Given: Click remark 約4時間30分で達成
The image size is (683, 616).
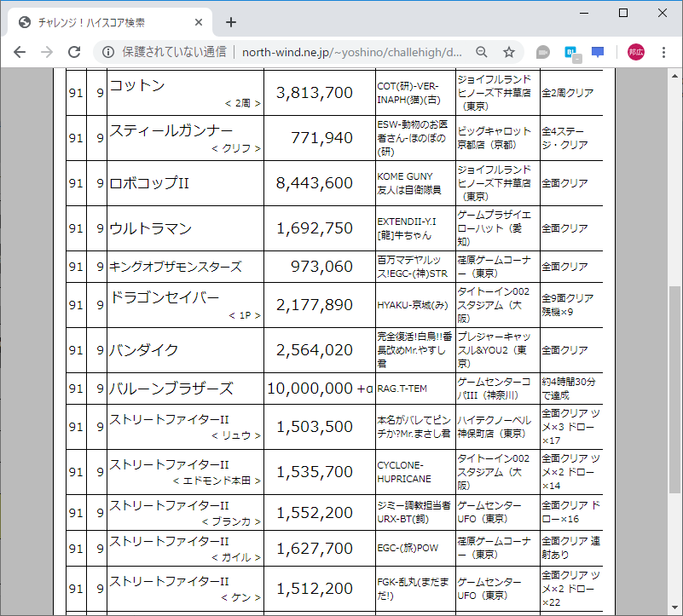Looking at the screenshot, I should (569, 389).
